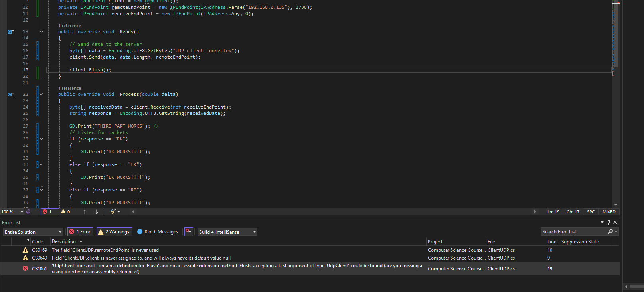644x292 pixels.
Task: Open the code cleanup profile dropdown arrow
Action: 119,212
